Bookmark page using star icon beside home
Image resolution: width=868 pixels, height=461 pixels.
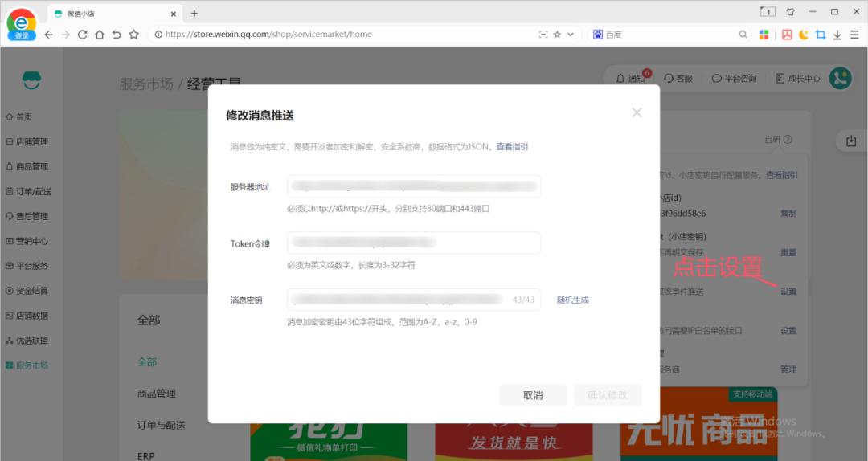(x=134, y=35)
